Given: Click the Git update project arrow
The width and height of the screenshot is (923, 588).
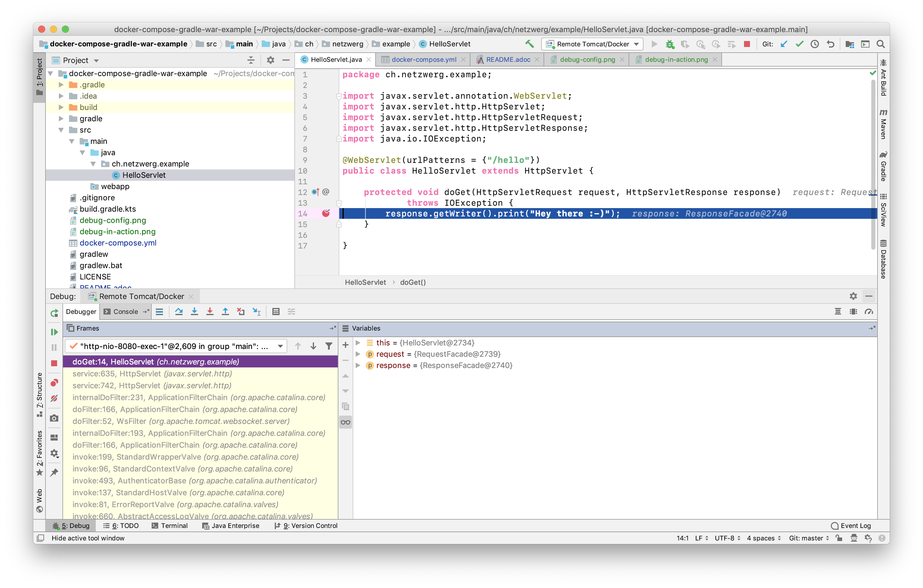Looking at the screenshot, I should [x=784, y=44].
